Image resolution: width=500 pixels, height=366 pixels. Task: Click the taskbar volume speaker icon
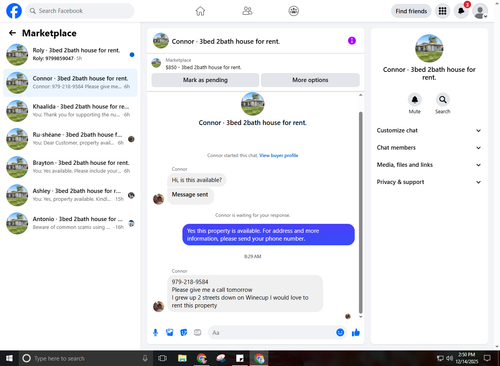449,358
